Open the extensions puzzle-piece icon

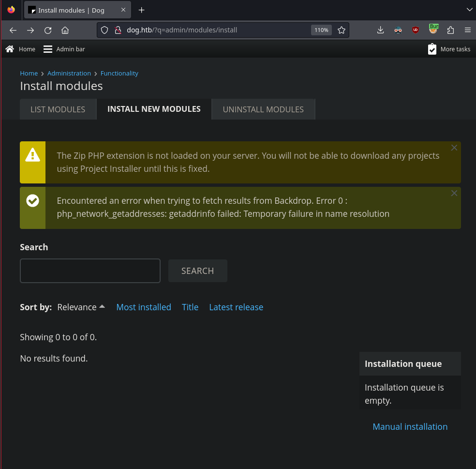point(450,30)
